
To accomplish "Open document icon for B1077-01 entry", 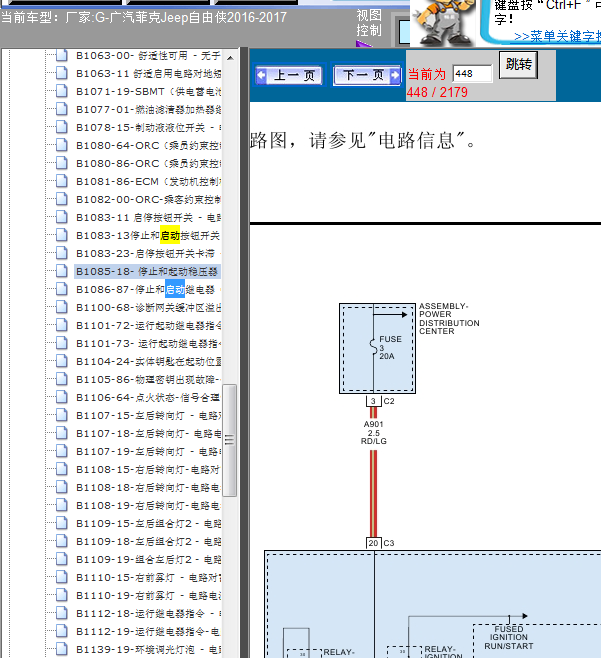I will pyautogui.click(x=62, y=110).
